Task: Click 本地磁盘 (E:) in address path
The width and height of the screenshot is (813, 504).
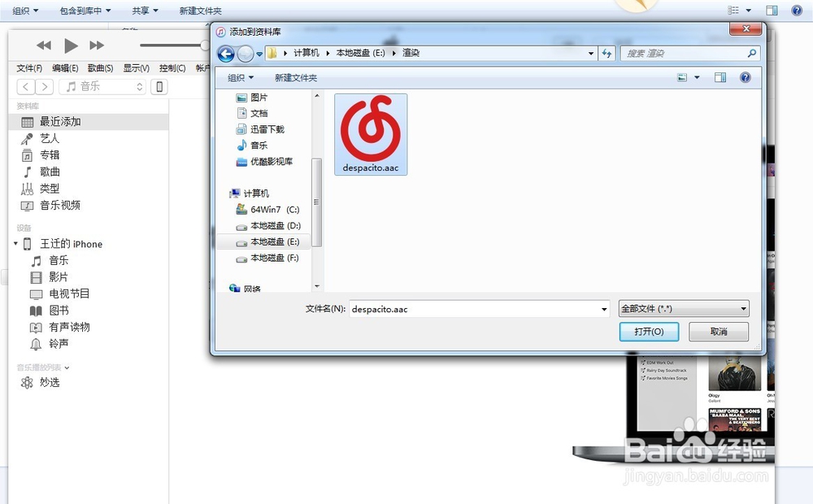Action: coord(360,53)
